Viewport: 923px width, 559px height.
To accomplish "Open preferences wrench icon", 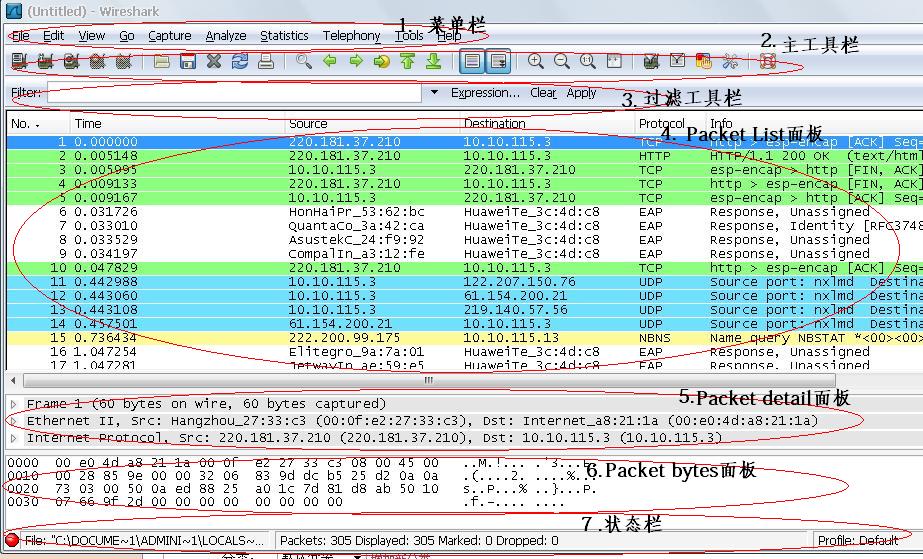I will point(730,61).
